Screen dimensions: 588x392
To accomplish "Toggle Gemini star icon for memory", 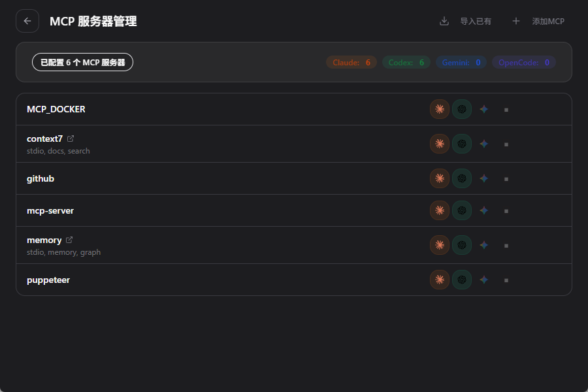I will click(483, 245).
